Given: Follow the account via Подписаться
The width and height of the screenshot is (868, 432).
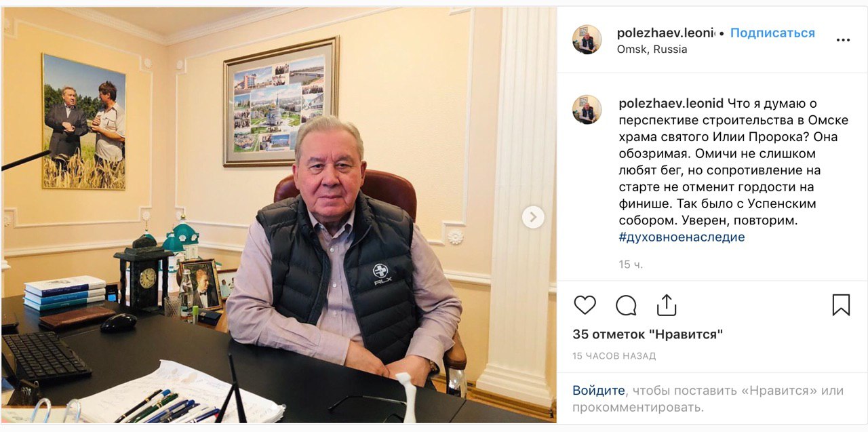Looking at the screenshot, I should [772, 33].
